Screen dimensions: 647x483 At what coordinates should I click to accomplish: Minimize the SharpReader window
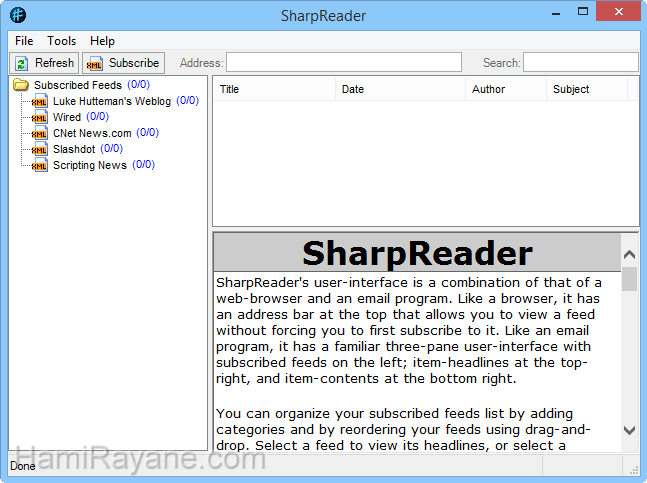[x=556, y=14]
